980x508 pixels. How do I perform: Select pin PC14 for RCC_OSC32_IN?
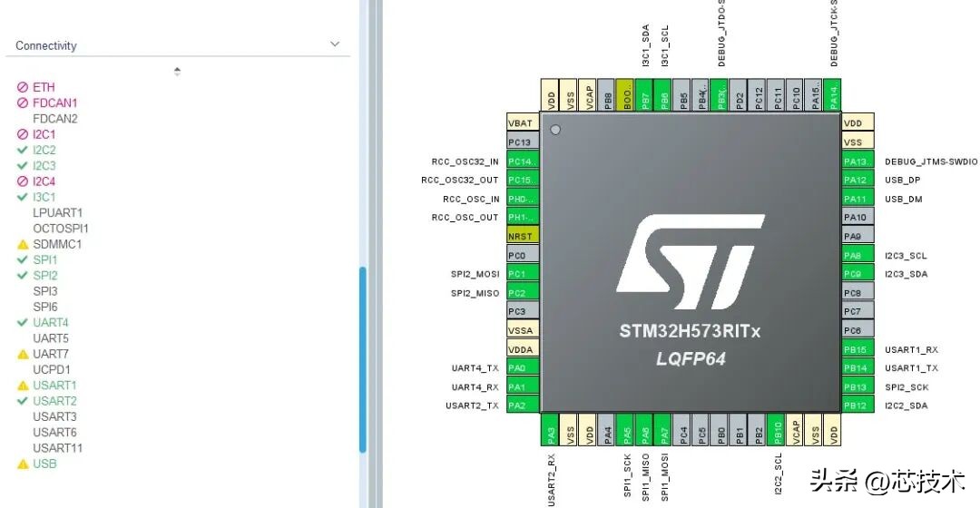coord(523,161)
